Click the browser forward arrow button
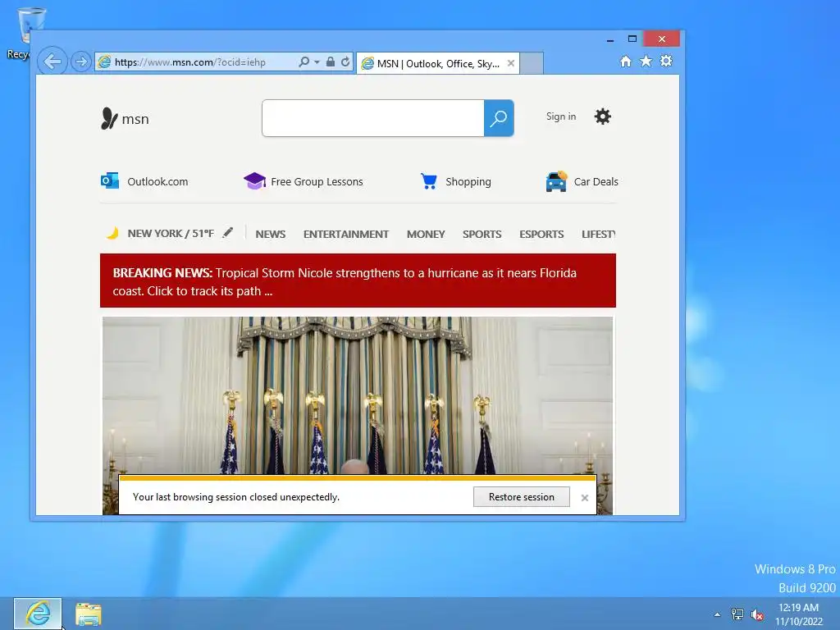 (x=81, y=62)
